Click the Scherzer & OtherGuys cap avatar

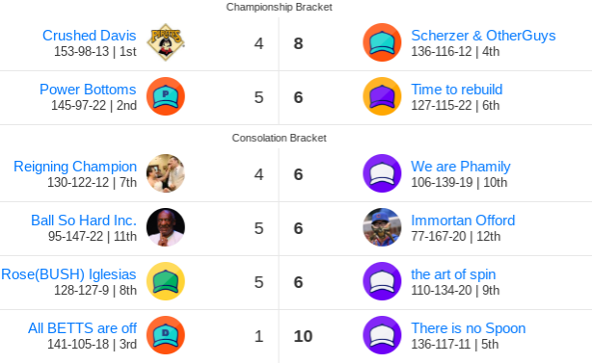[382, 42]
